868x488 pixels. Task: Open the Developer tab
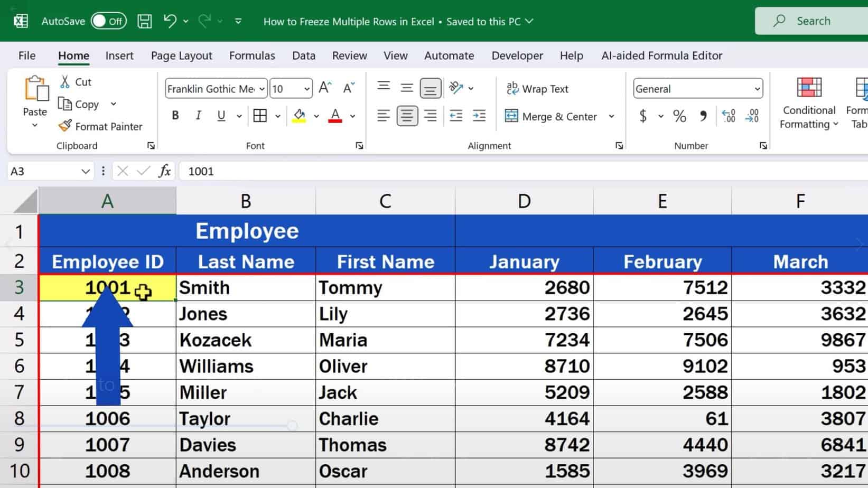(517, 55)
